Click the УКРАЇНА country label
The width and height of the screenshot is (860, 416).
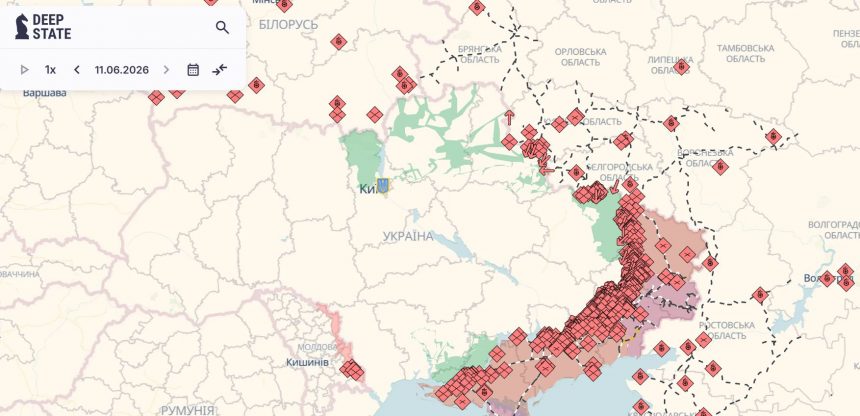click(408, 237)
